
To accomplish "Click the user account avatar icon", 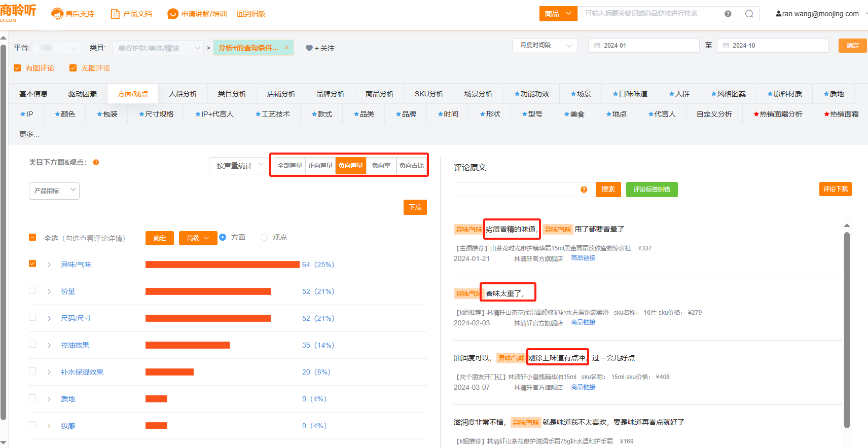I will pyautogui.click(x=778, y=14).
